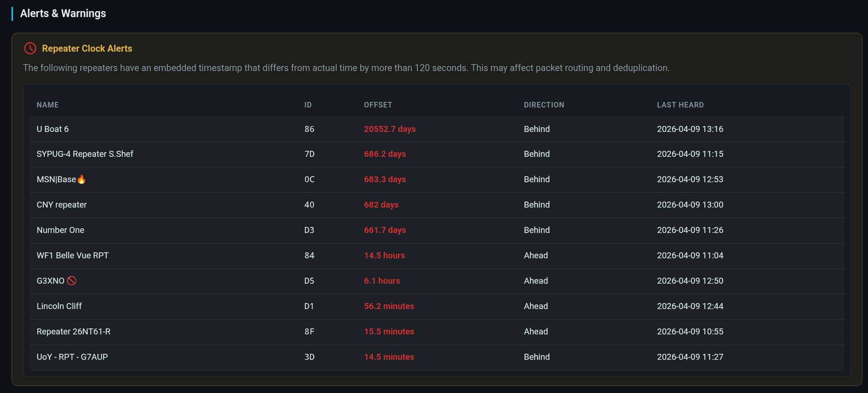Click the 14.5 hours offset value

tap(384, 256)
